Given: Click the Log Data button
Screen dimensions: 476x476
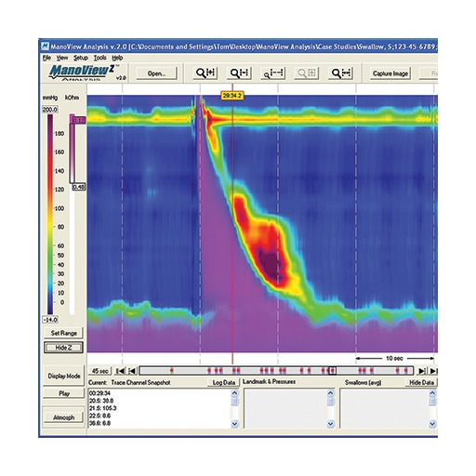Looking at the screenshot, I should [223, 382].
